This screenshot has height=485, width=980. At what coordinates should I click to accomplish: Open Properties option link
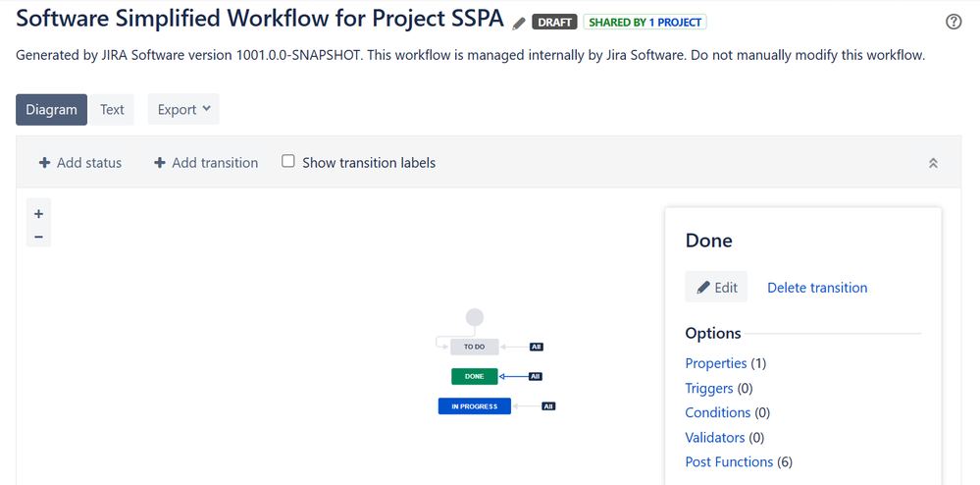(715, 363)
